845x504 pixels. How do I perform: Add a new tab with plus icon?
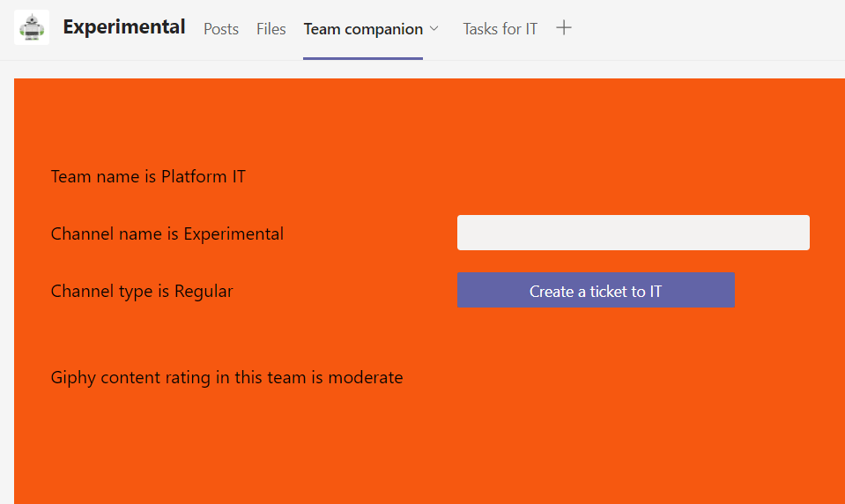564,28
